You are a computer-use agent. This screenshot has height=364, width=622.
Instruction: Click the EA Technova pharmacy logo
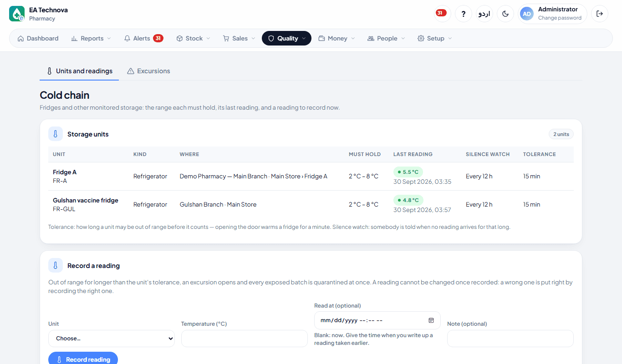coord(17,14)
